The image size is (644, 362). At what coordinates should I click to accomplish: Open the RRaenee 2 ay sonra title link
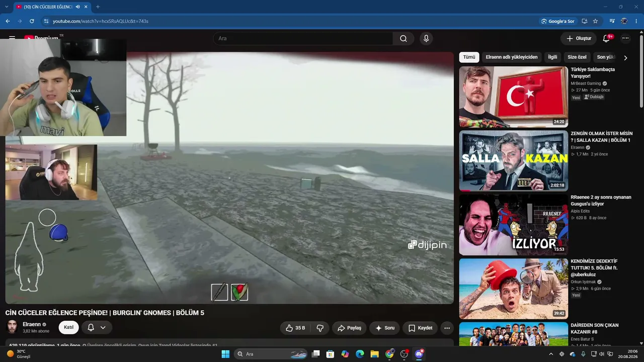click(x=601, y=201)
